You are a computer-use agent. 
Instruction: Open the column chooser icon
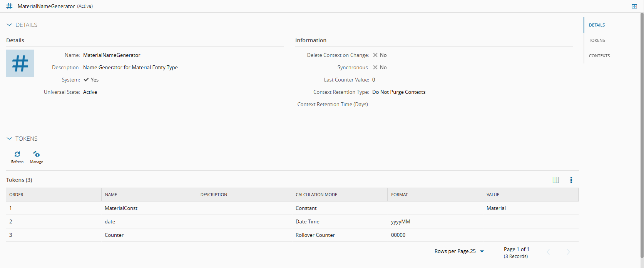556,180
